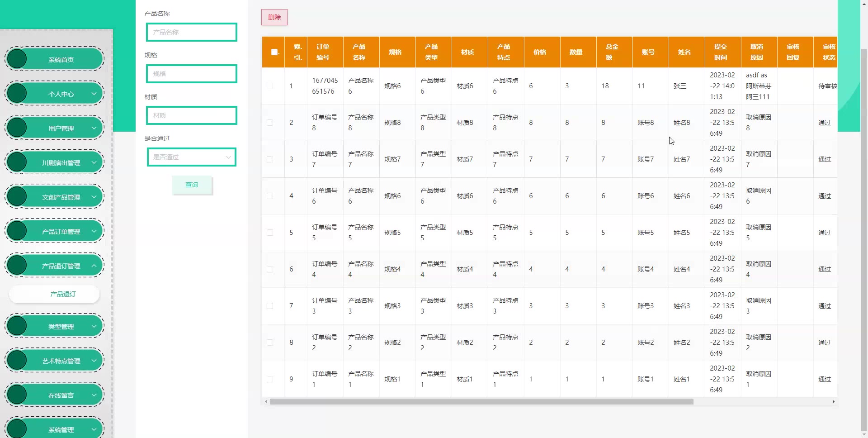Viewport: 868px width, 438px height.
Task: Open the 类型管理 menu
Action: pos(54,326)
